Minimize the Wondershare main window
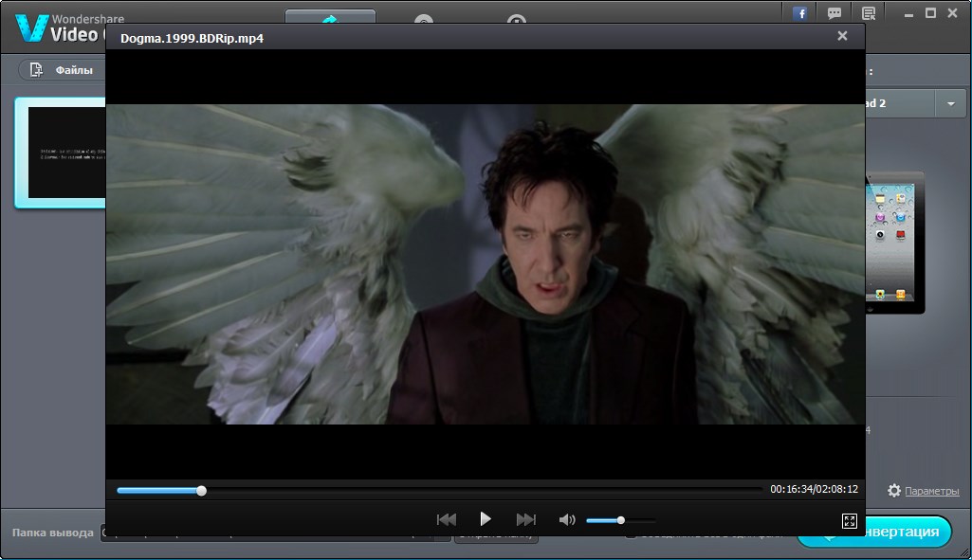 [908, 13]
